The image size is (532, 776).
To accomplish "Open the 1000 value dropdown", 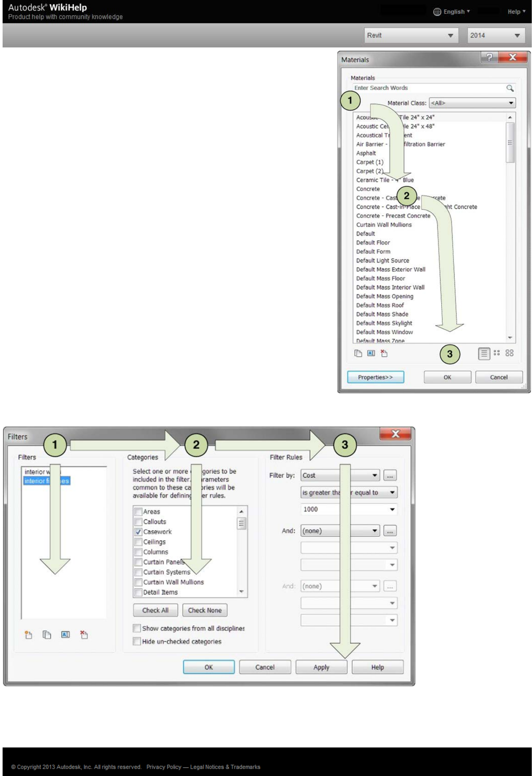I will point(349,510).
